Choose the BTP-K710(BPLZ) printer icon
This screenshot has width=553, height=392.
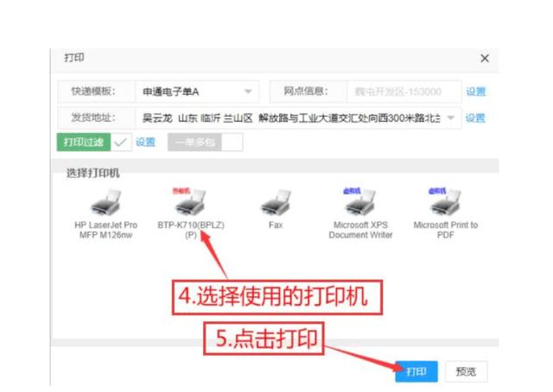pos(191,202)
